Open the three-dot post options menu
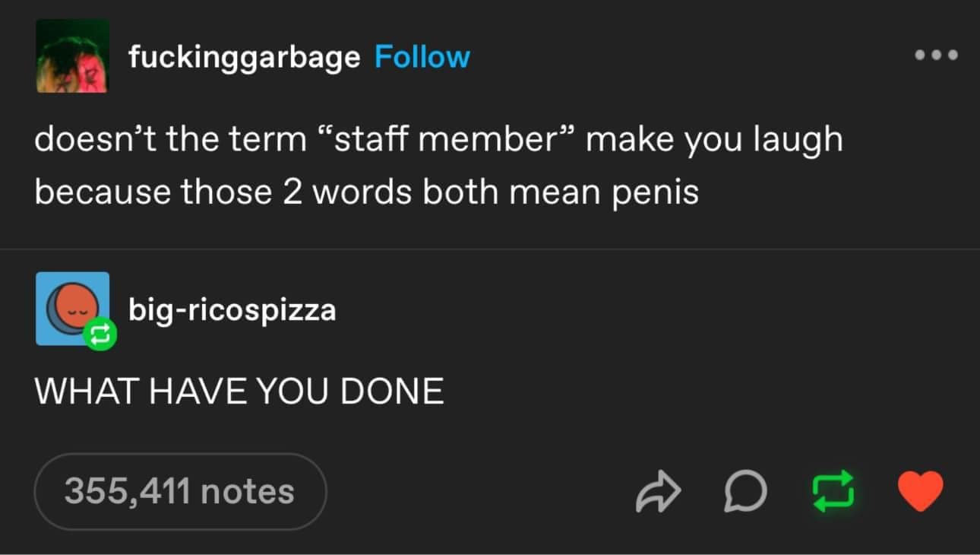 [936, 55]
